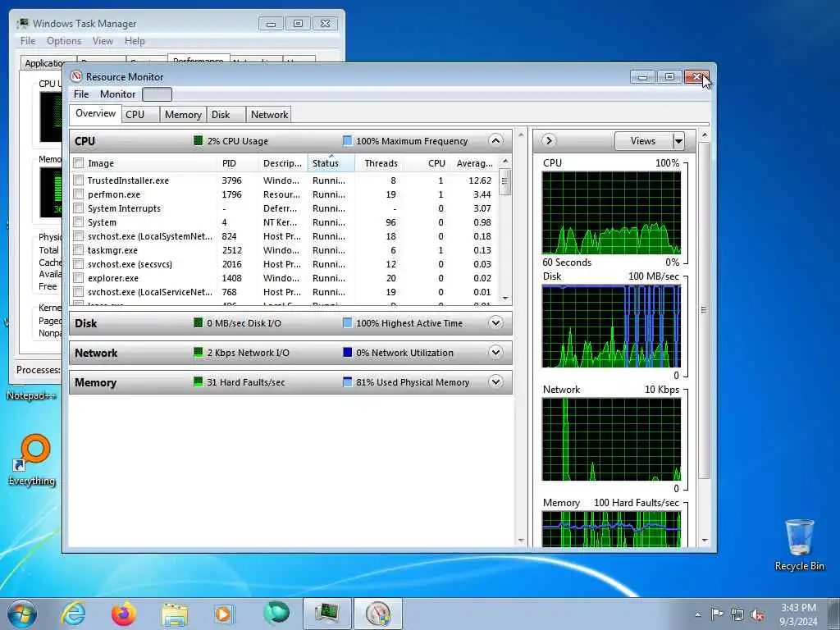Viewport: 840px width, 630px height.
Task: Open the File menu in Resource Monitor
Action: 81,94
